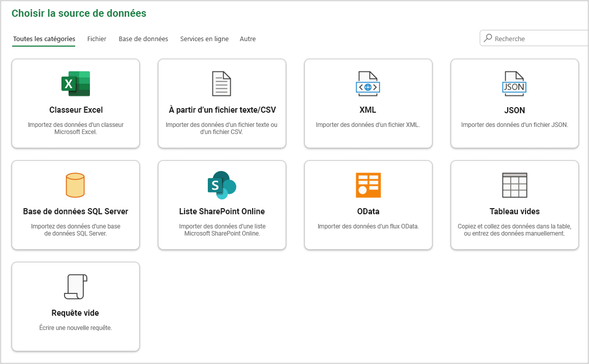This screenshot has width=589, height=364.
Task: Choose the OData card title
Action: tap(368, 211)
